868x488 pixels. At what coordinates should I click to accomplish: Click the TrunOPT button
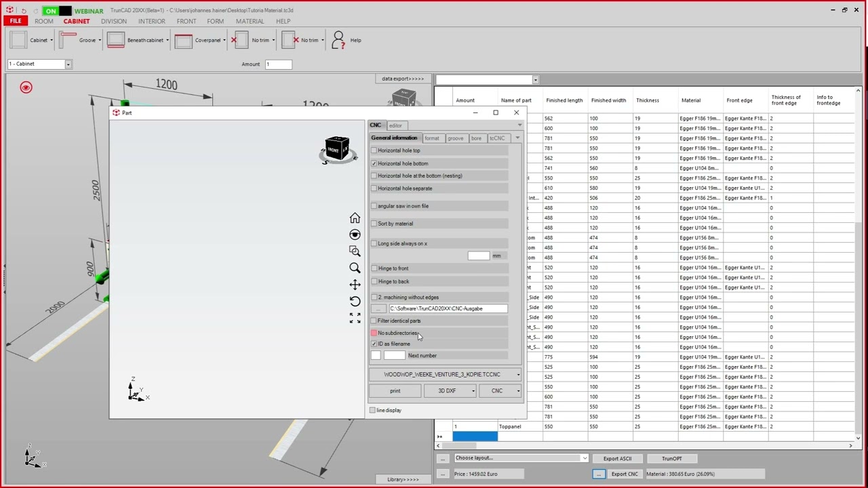[672, 459]
